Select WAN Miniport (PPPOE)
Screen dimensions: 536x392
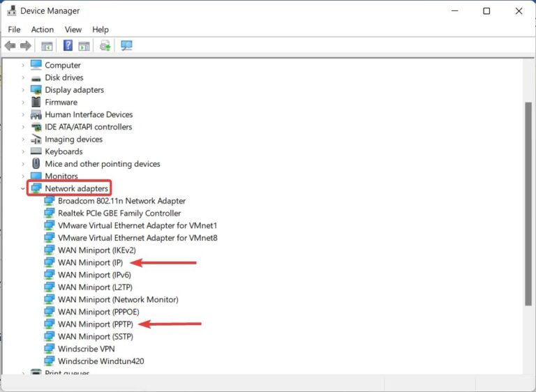pyautogui.click(x=98, y=312)
